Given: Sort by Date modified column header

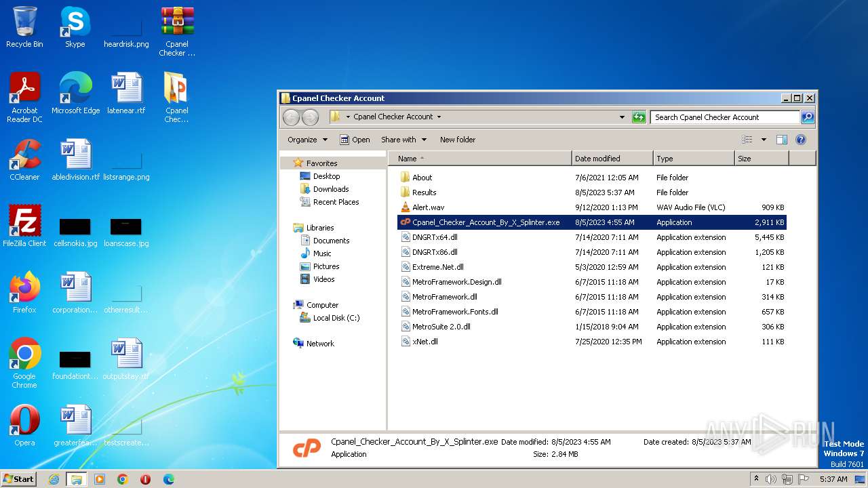Looking at the screenshot, I should coord(612,159).
